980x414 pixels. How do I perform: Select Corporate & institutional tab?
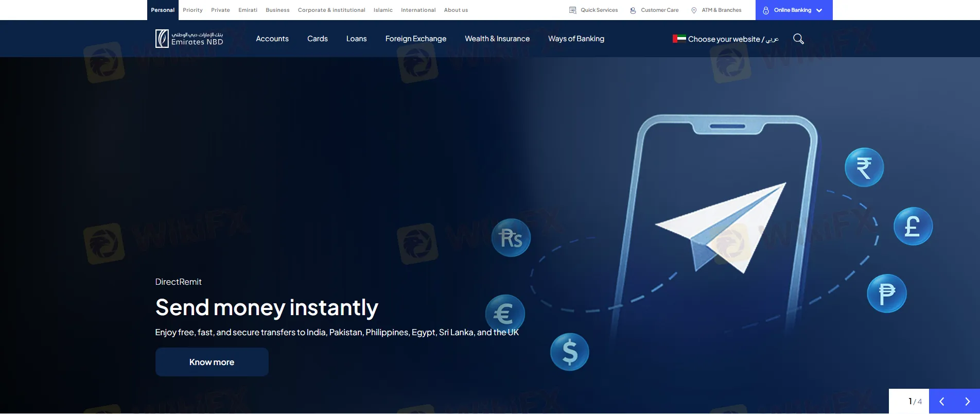tap(331, 10)
